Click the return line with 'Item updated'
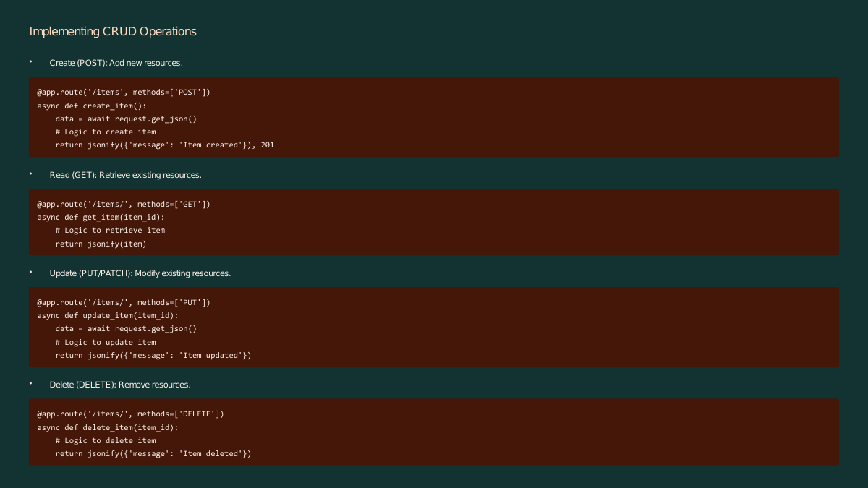This screenshot has width=868, height=488. pyautogui.click(x=153, y=356)
